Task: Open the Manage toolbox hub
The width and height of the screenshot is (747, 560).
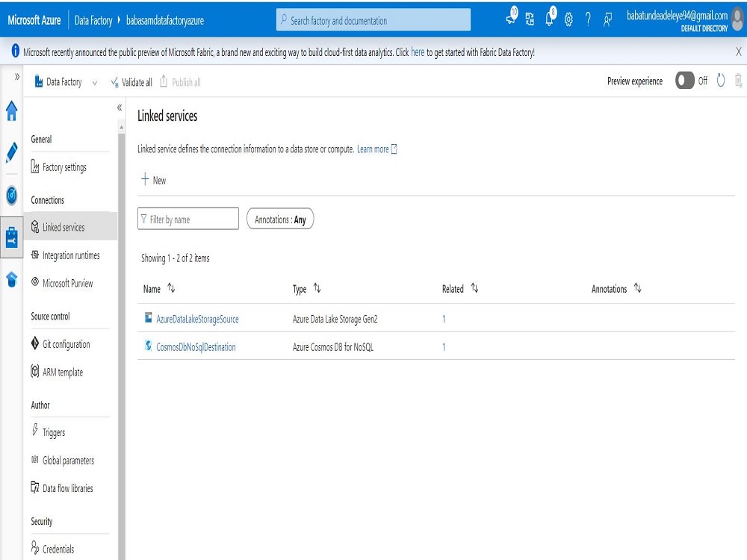Action: click(x=11, y=237)
